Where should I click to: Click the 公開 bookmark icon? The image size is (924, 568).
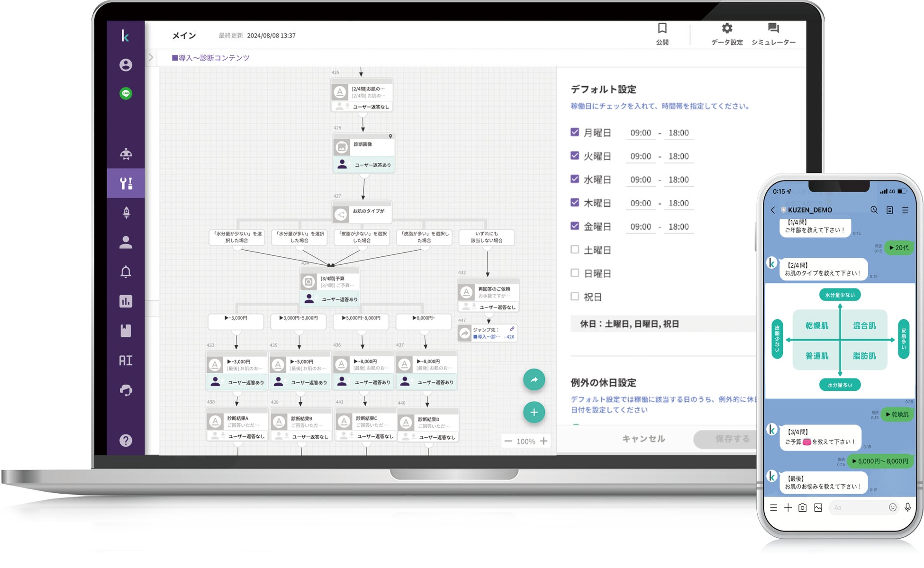[x=662, y=29]
